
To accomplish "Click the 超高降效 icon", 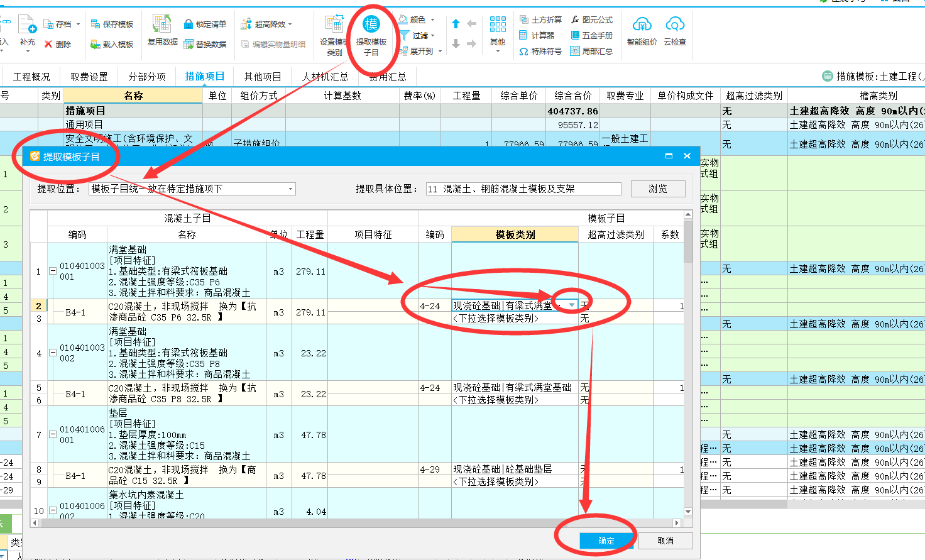I will coord(246,25).
